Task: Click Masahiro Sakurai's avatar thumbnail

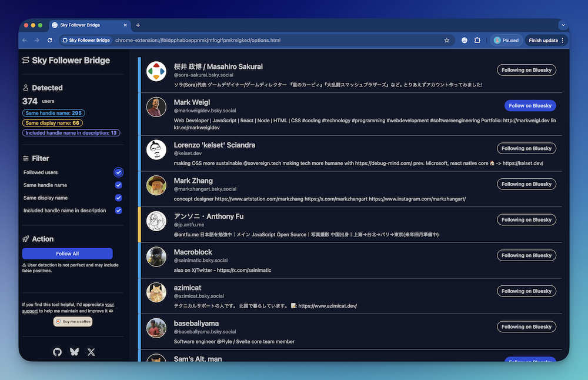Action: [156, 71]
